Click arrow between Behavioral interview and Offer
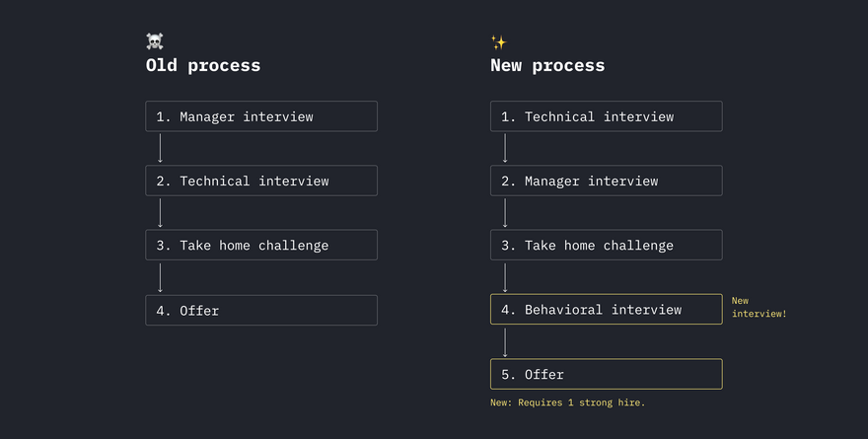This screenshot has height=439, width=868. pos(505,342)
